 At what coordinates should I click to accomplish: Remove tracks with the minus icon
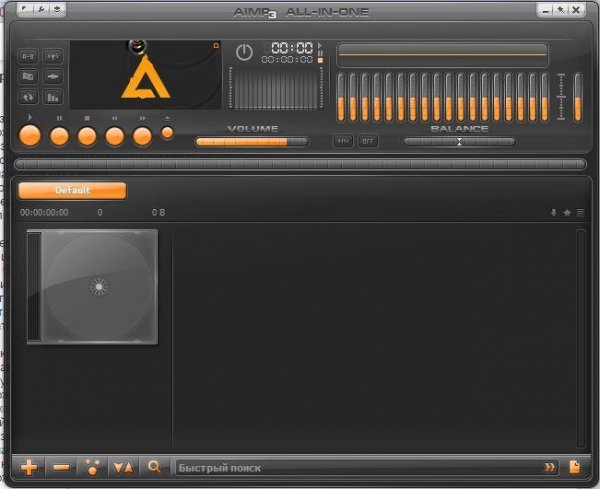click(61, 467)
